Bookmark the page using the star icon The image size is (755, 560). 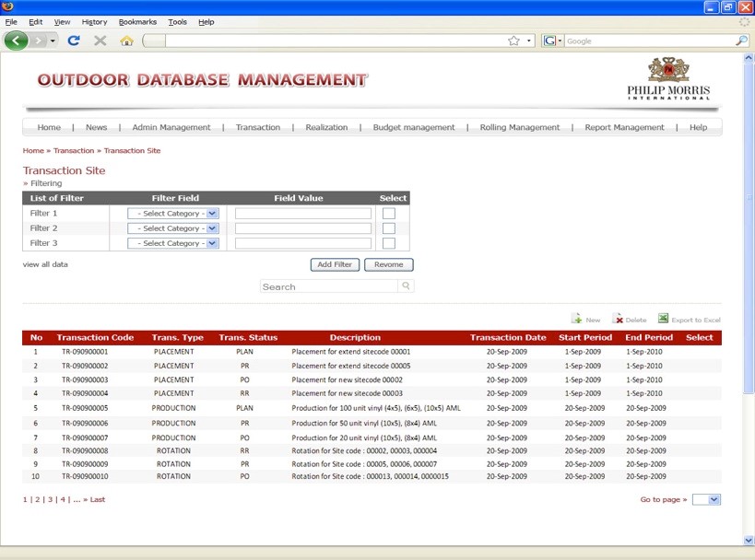513,41
